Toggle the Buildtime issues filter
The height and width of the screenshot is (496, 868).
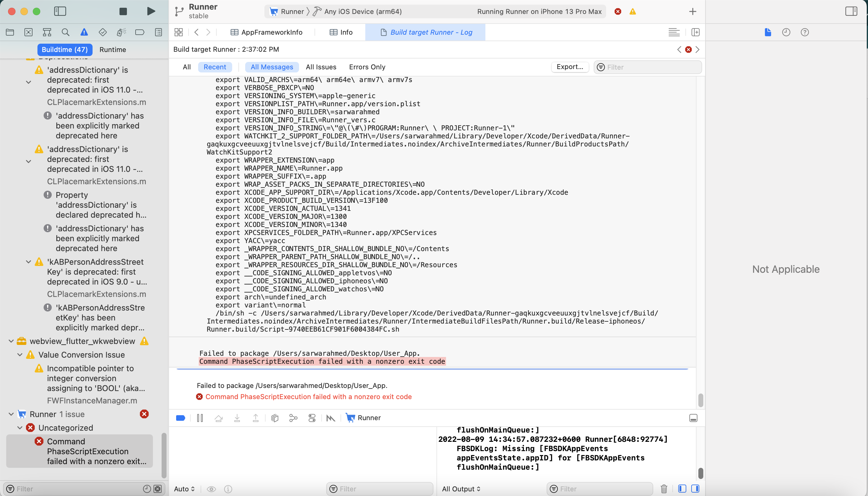coord(64,49)
